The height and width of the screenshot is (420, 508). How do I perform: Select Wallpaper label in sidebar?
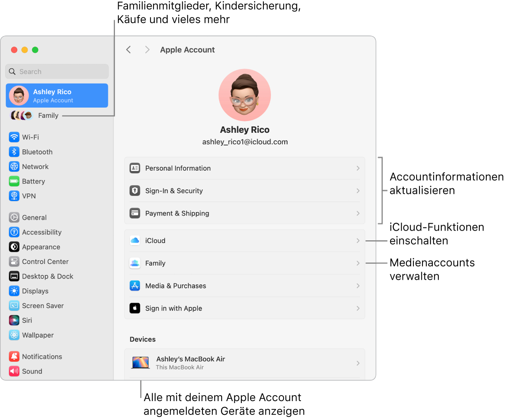[x=38, y=335]
